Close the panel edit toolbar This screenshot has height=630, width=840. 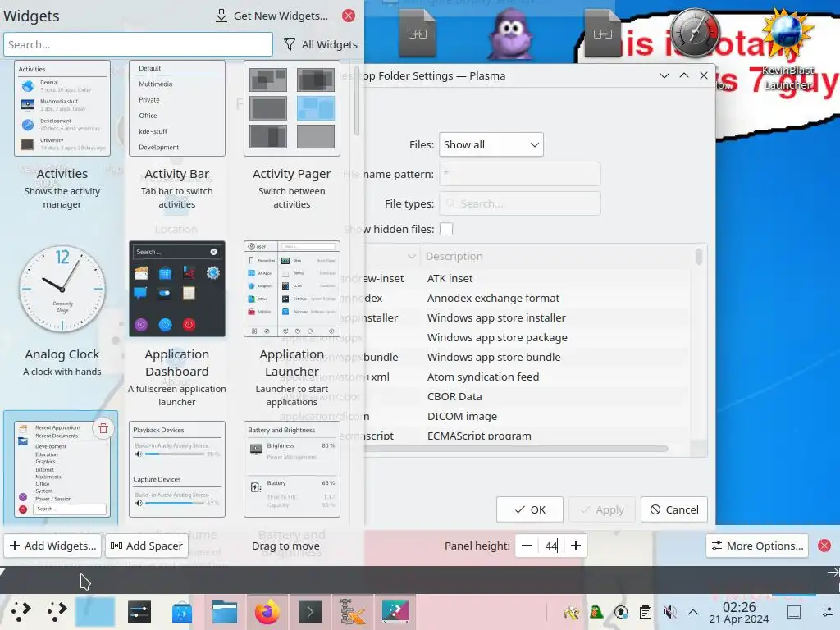point(824,546)
